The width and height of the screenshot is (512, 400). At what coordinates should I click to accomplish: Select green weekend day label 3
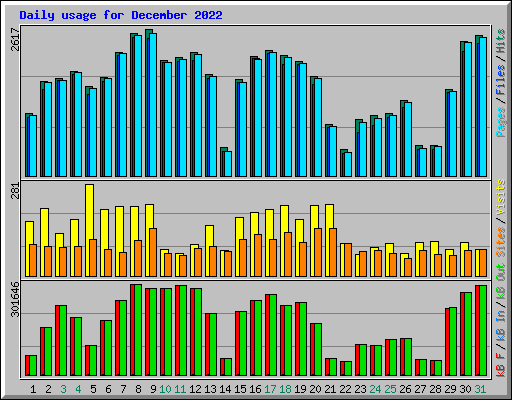coord(63,389)
